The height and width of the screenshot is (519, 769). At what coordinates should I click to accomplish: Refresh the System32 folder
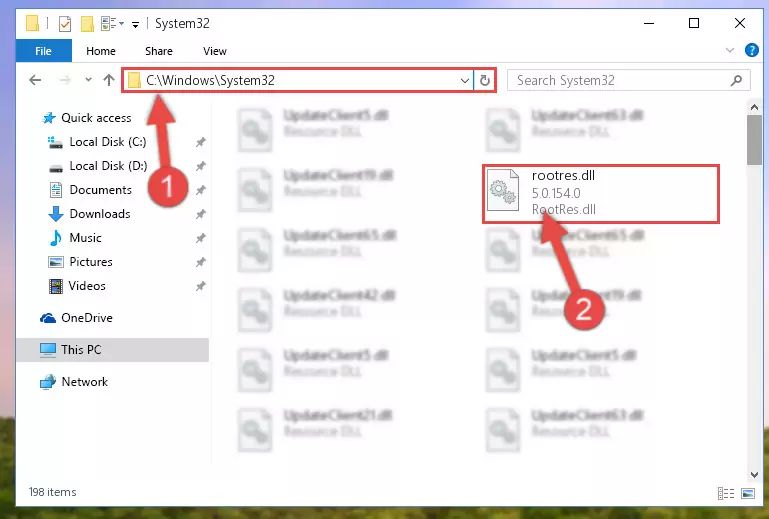tap(485, 80)
